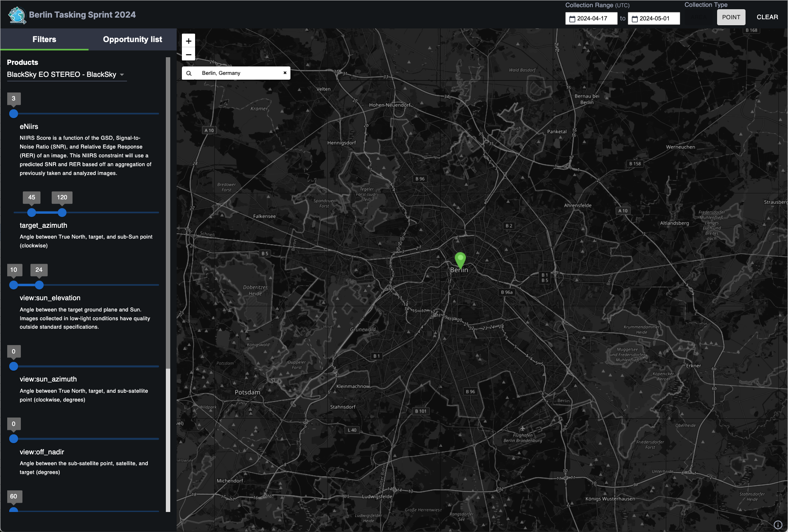Select the faded AREA collection type
Viewport: 788px width, 532px height.
coord(699,17)
